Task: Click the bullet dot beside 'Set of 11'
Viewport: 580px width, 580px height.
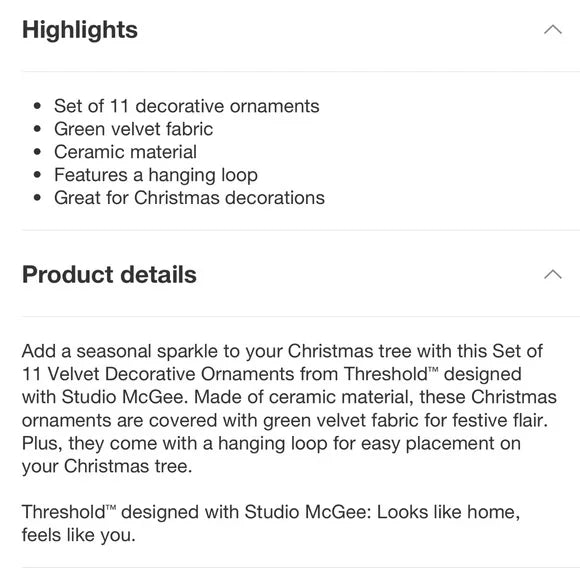Action: (x=37, y=107)
